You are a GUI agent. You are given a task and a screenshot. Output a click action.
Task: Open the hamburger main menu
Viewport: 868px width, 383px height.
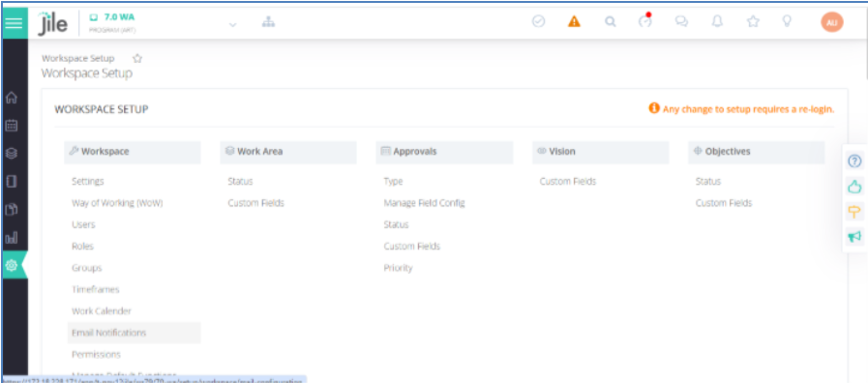click(14, 23)
